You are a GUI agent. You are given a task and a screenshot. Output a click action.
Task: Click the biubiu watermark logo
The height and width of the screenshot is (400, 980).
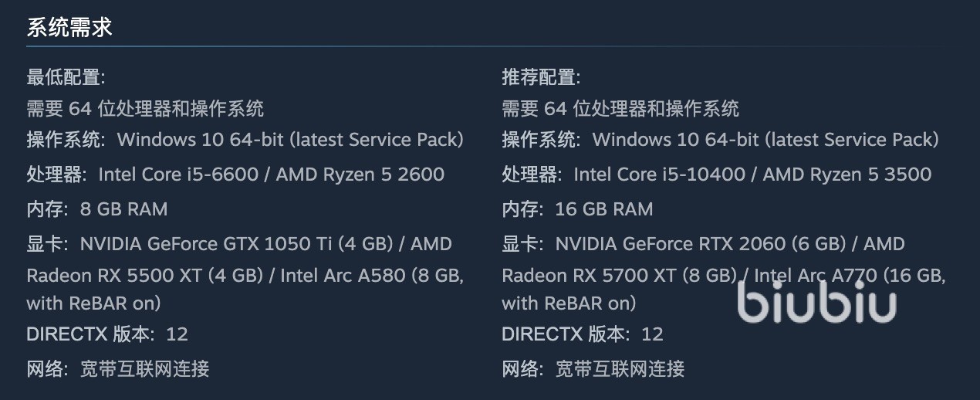tap(816, 300)
